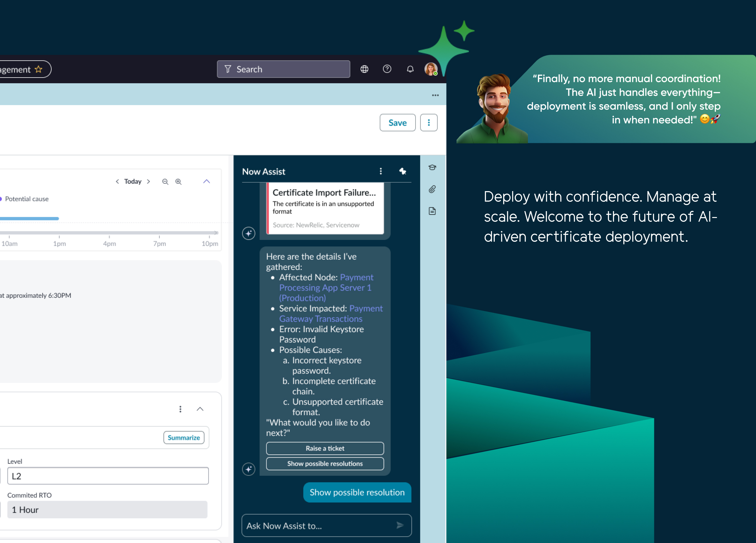Click Raise a ticket button
The image size is (756, 543).
point(325,449)
